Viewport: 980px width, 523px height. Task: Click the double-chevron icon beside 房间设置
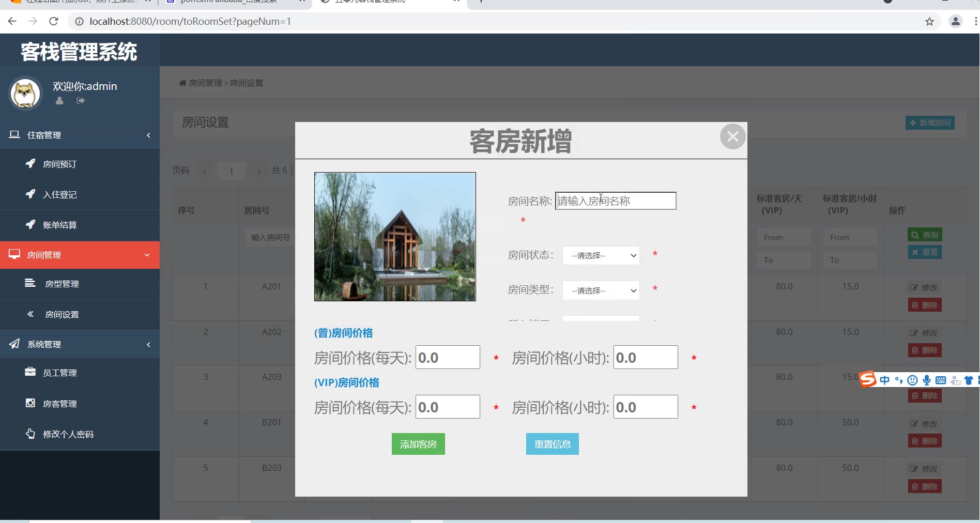pos(30,314)
